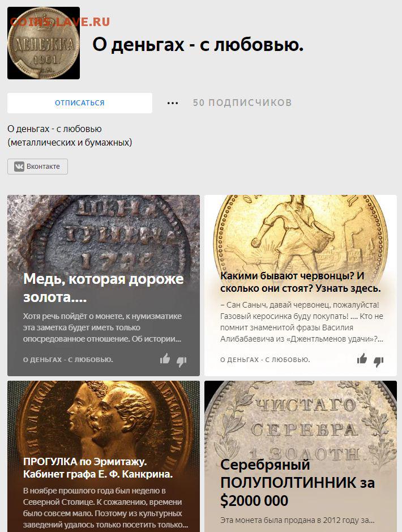
Task: Dislike the chervonets article with thumbs down
Action: (x=378, y=361)
